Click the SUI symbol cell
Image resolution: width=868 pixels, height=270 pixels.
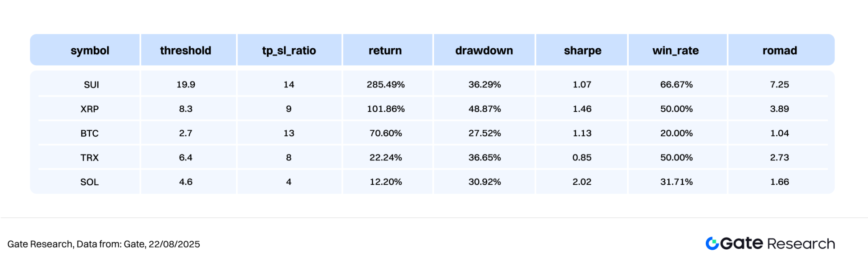point(91,85)
